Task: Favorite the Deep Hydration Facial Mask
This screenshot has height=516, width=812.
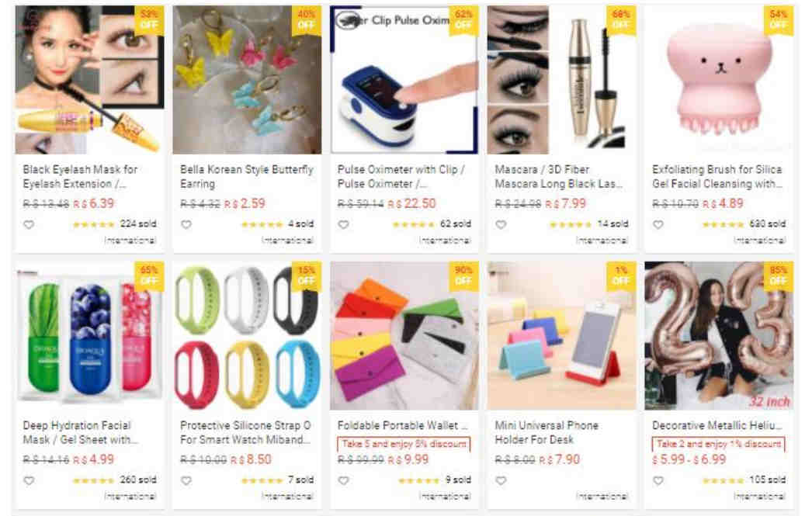Action: (x=29, y=480)
